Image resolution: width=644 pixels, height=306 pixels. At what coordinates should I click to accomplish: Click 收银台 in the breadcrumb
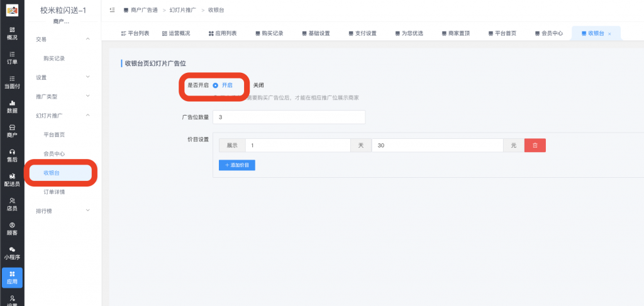(216, 10)
